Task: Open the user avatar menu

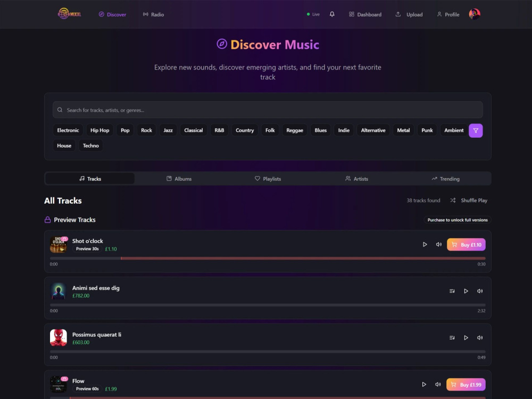Action: 475,14
